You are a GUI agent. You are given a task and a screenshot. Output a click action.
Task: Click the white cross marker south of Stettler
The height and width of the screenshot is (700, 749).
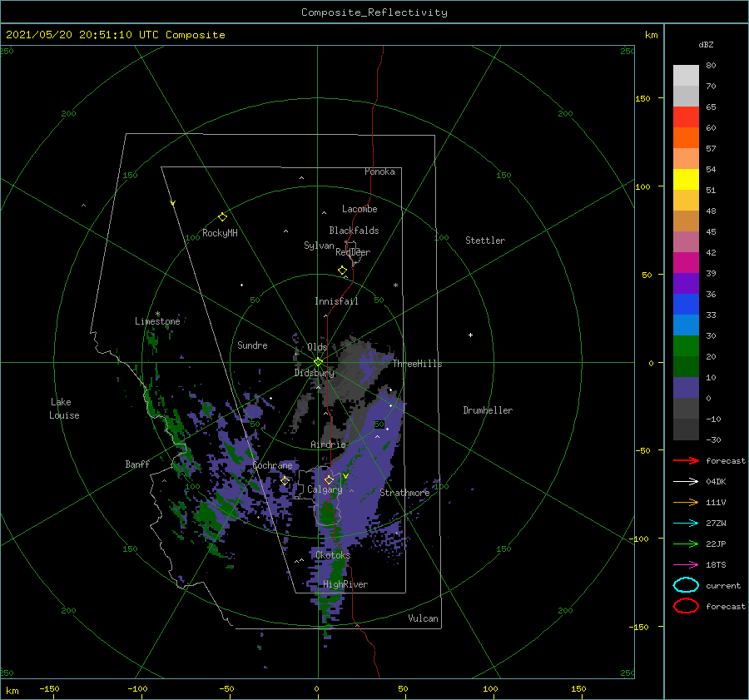pyautogui.click(x=470, y=335)
